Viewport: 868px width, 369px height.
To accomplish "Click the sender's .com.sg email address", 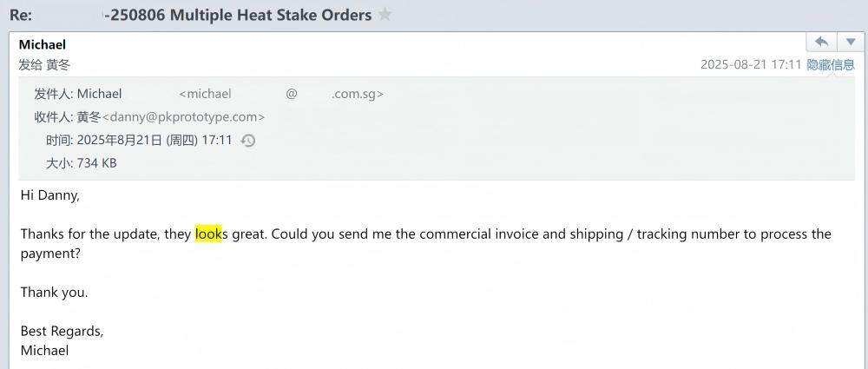I will click(281, 94).
